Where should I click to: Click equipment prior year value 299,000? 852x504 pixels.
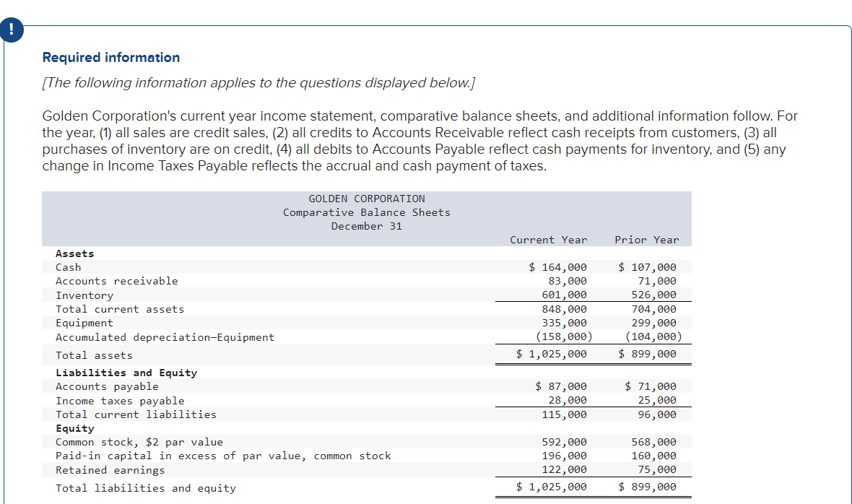tap(653, 323)
